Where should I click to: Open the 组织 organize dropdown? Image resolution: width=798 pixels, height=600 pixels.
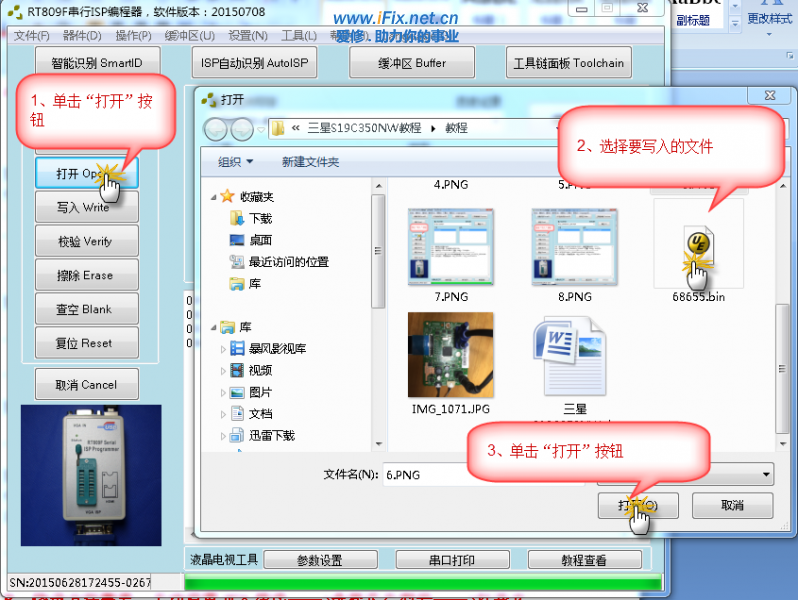point(236,162)
